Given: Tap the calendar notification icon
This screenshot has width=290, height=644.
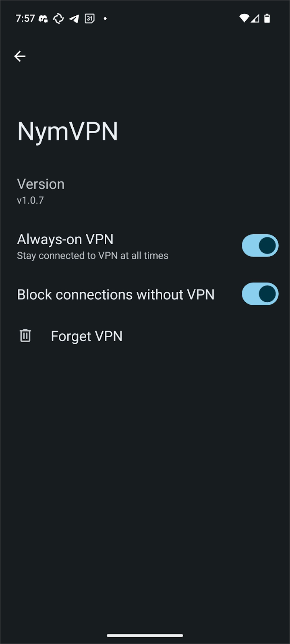Looking at the screenshot, I should pos(90,19).
